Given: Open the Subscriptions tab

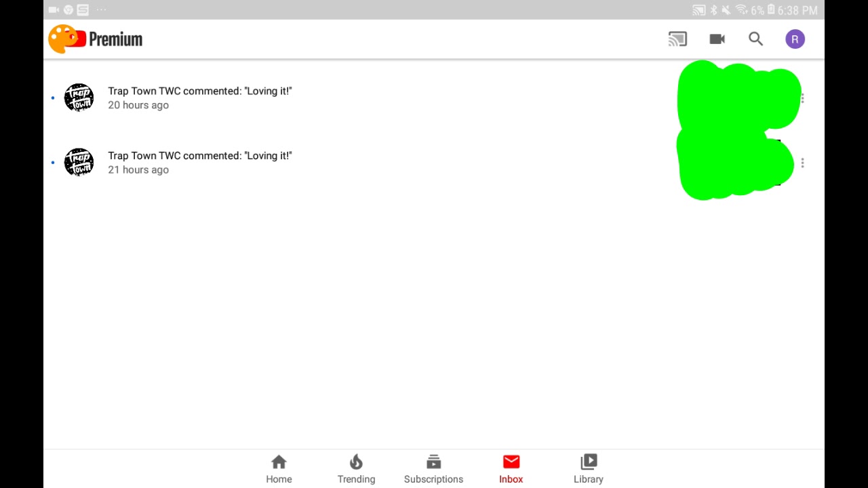Looking at the screenshot, I should point(433,469).
